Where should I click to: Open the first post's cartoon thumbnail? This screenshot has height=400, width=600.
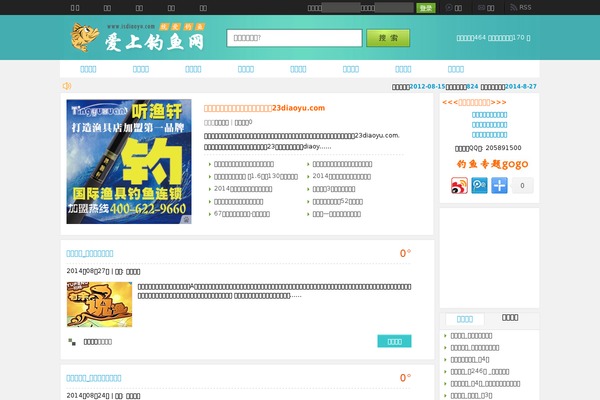[99, 304]
